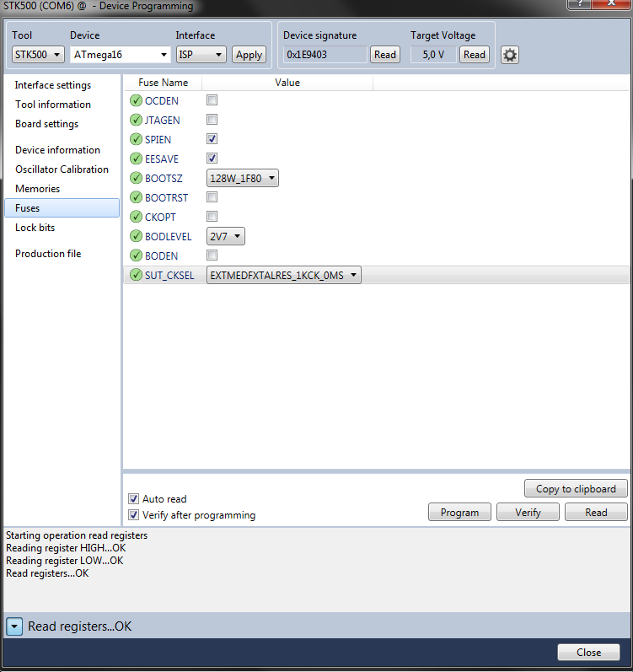
Task: Click the SUT_CKSEL fuse name
Action: pyautogui.click(x=169, y=276)
